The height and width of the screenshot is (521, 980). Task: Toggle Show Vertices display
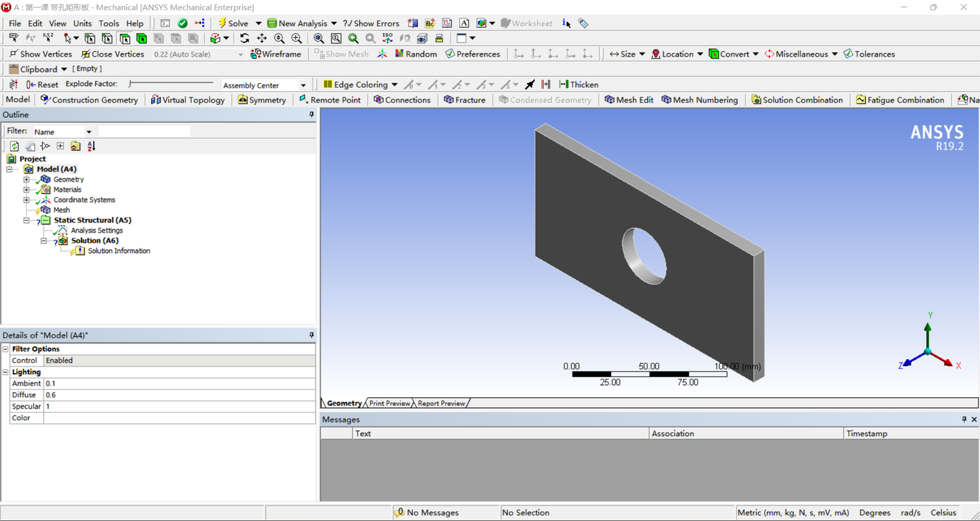click(x=40, y=54)
